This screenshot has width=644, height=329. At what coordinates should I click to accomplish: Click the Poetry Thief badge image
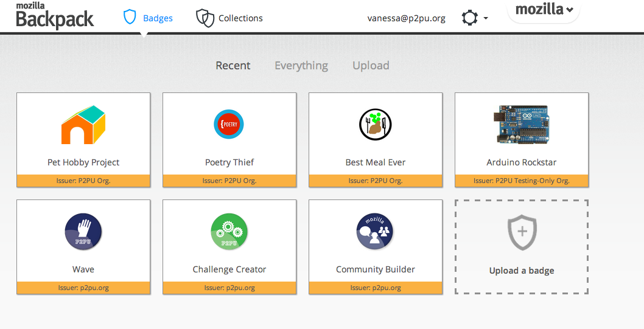(229, 124)
